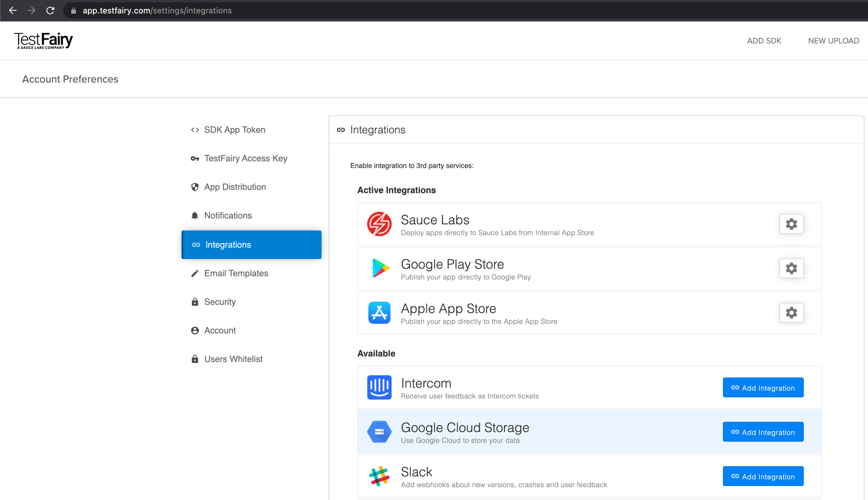Screen dimensions: 868x500
Task: Click the Google Play Store icon
Action: pyautogui.click(x=379, y=268)
